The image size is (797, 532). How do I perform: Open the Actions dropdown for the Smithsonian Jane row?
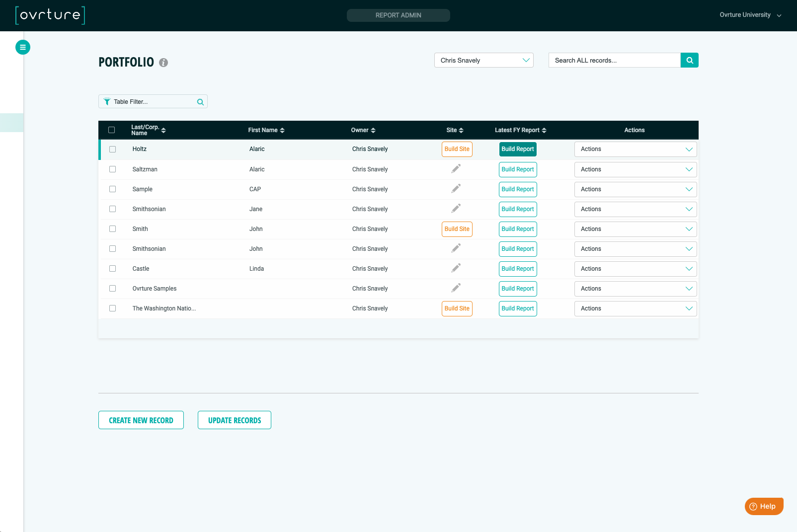636,209
